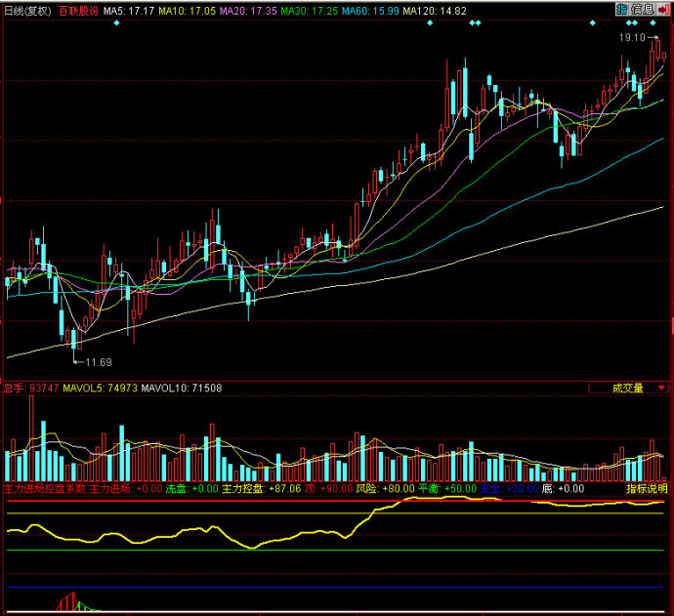Click the first cyan diamond info marker at top left

(x=116, y=22)
